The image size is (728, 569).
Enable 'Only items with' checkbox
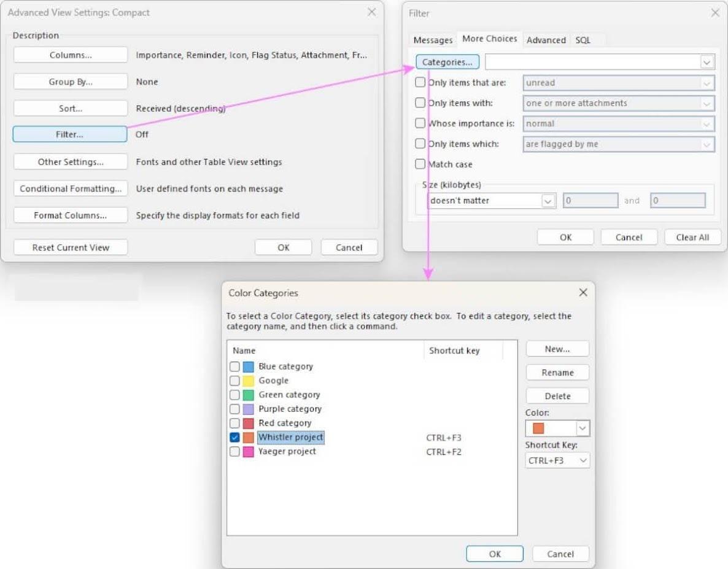(420, 103)
